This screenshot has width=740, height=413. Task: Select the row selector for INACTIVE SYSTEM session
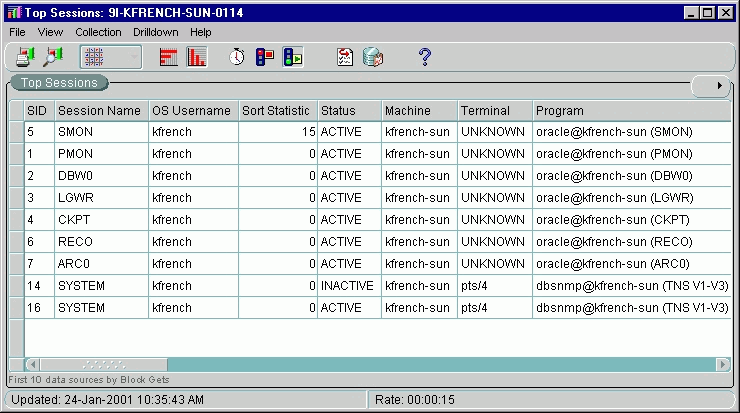click(x=16, y=286)
